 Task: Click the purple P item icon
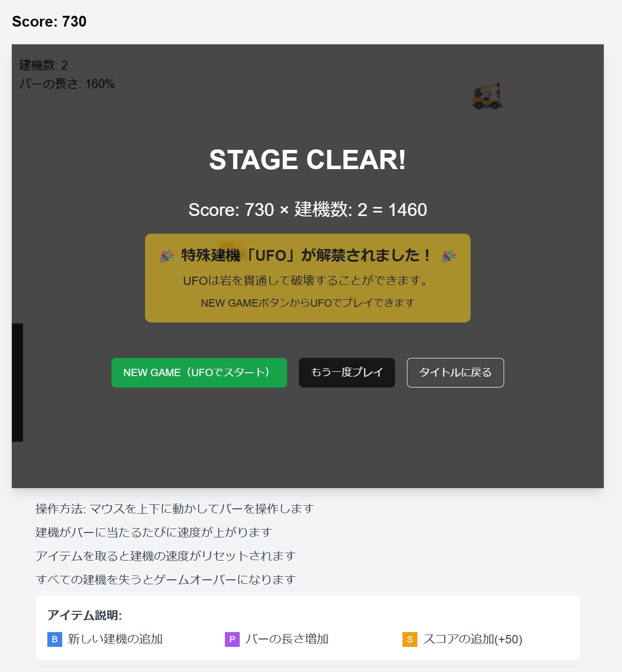pos(232,639)
